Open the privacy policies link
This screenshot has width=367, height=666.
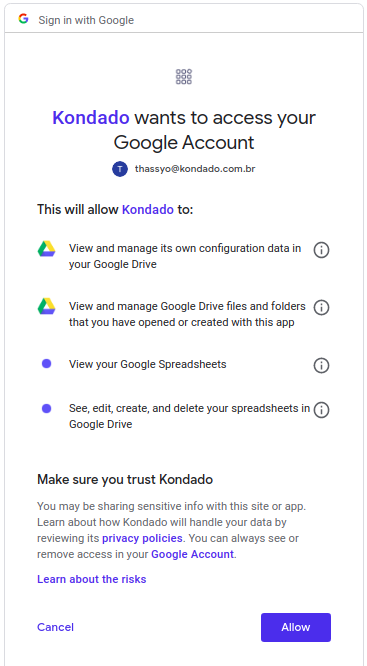[142, 538]
